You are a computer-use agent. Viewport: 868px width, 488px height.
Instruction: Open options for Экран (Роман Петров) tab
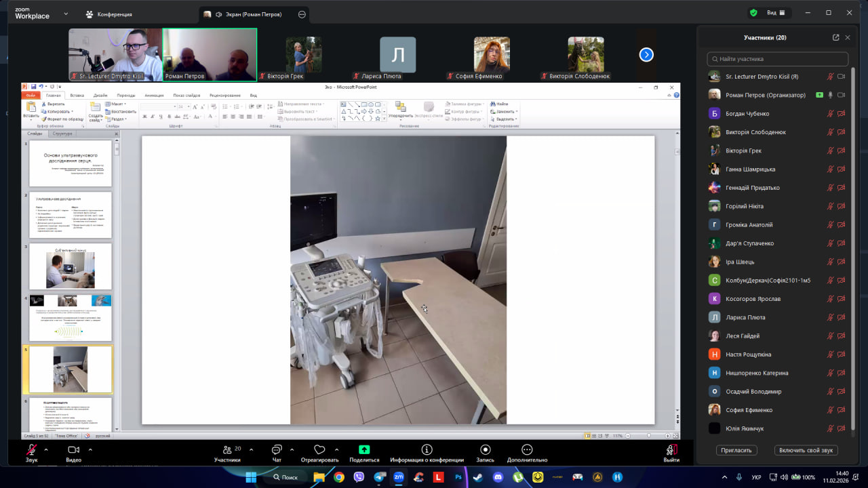tap(302, 14)
